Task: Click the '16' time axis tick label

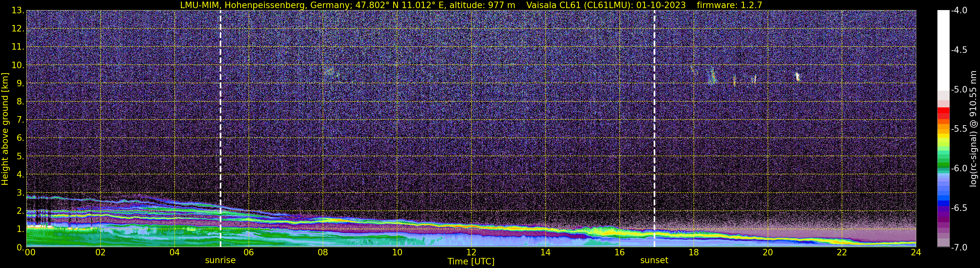Action: [x=619, y=252]
